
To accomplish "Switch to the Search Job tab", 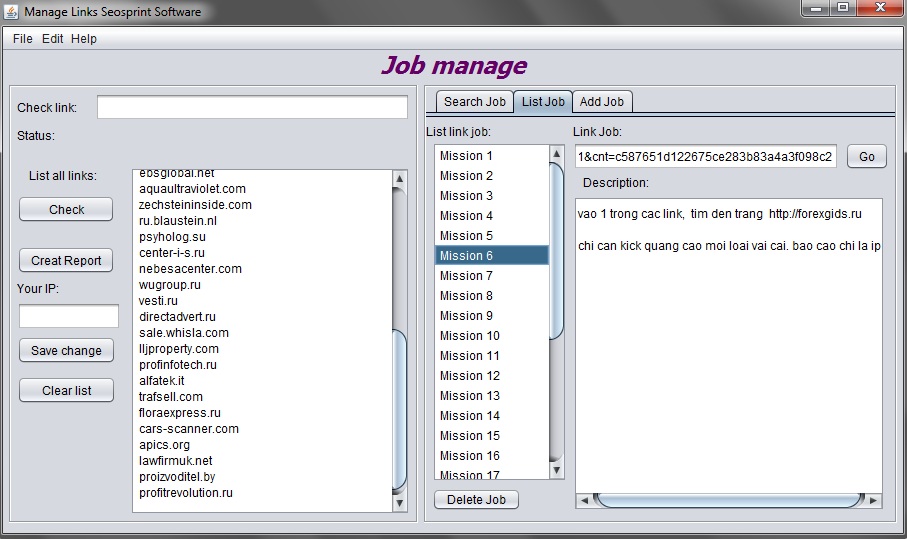I will click(x=474, y=102).
